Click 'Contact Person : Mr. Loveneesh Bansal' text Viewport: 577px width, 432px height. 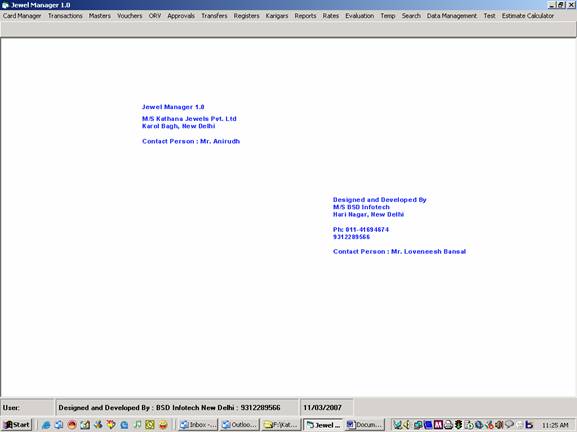coord(399,252)
